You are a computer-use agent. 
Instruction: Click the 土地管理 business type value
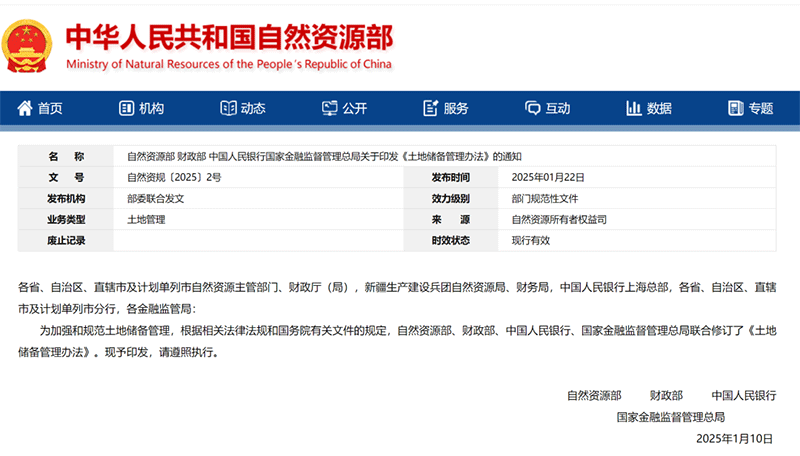[146, 219]
